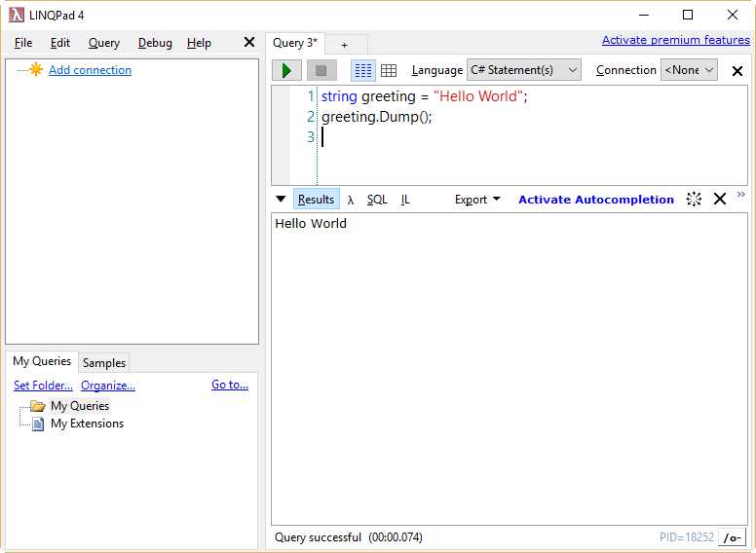The width and height of the screenshot is (756, 553).
Task: Click the Hello World result text
Action: tap(311, 224)
